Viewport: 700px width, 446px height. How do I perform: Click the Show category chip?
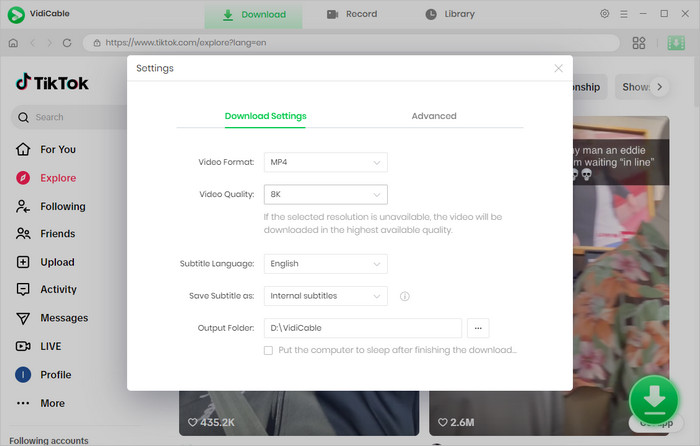coord(636,87)
